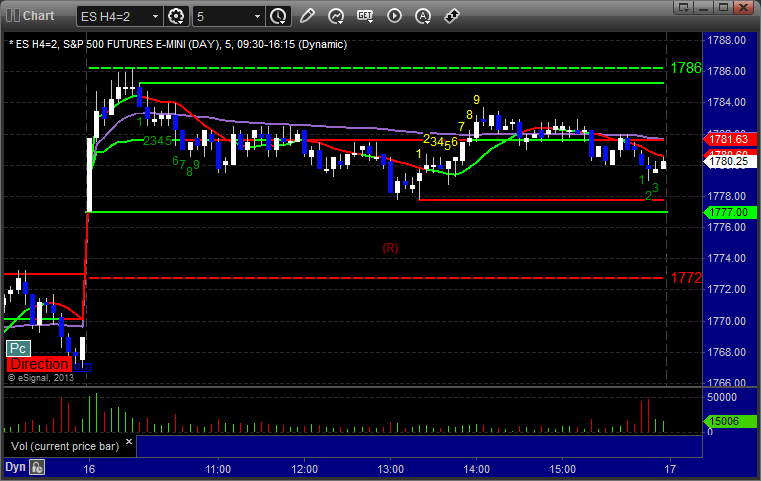Expand the ES H4=2 symbol dropdown

click(155, 17)
